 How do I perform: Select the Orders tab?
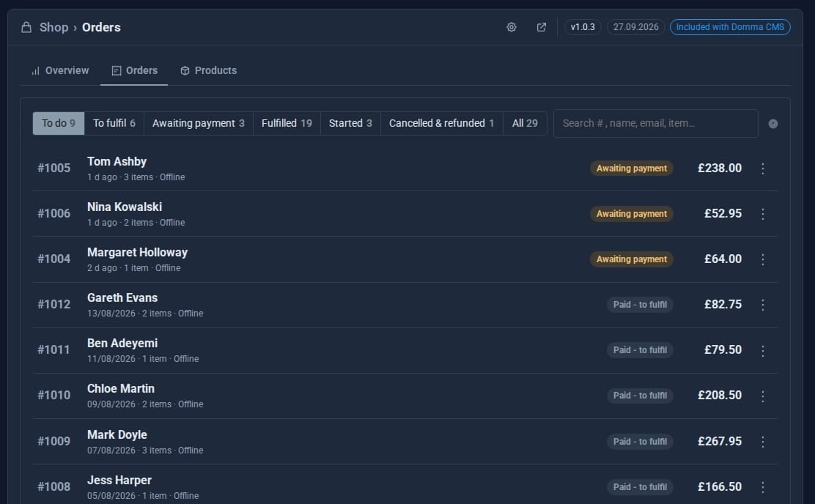134,70
